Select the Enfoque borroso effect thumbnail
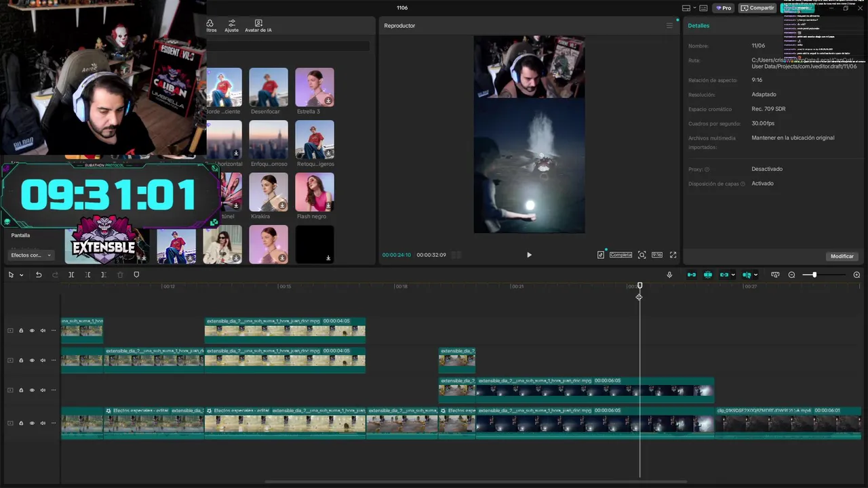 269,140
